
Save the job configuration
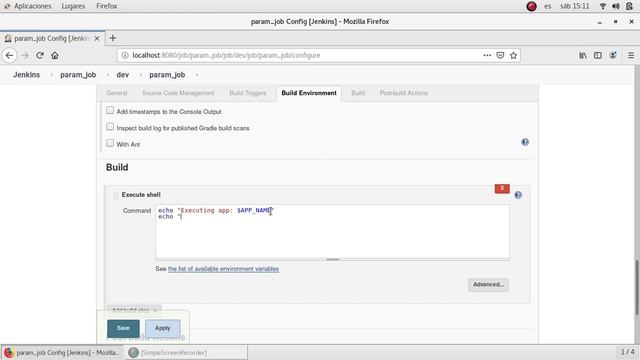(x=123, y=328)
